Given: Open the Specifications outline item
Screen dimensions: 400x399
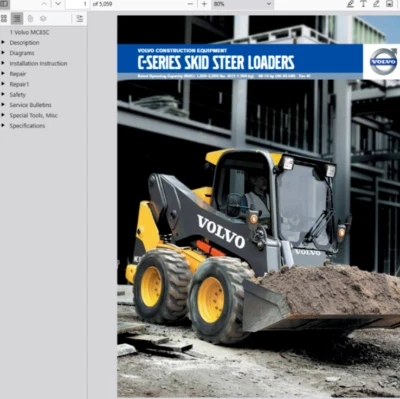Looking at the screenshot, I should click(x=27, y=126).
